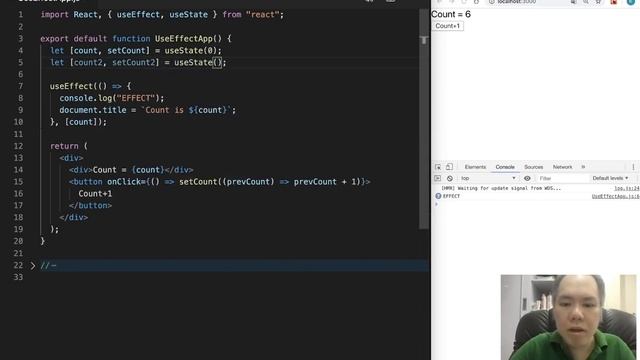Expand the folded region at line 22
Screen dimensions: 640x360
[33, 266]
